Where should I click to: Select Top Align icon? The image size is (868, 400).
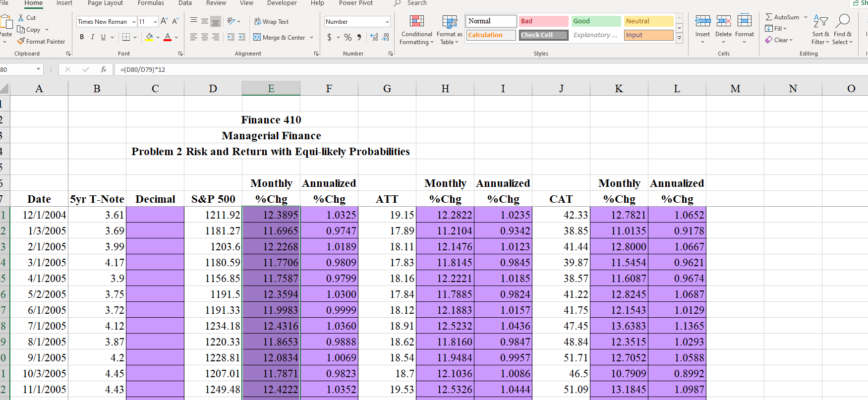194,21
